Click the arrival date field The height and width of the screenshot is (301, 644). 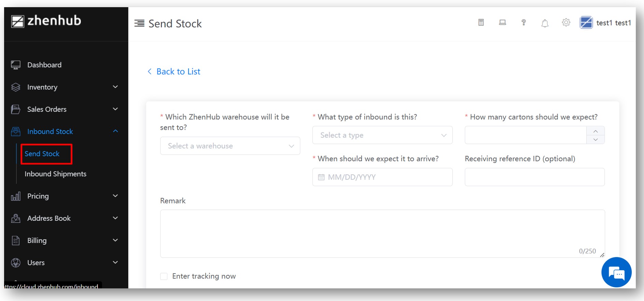[x=382, y=177]
